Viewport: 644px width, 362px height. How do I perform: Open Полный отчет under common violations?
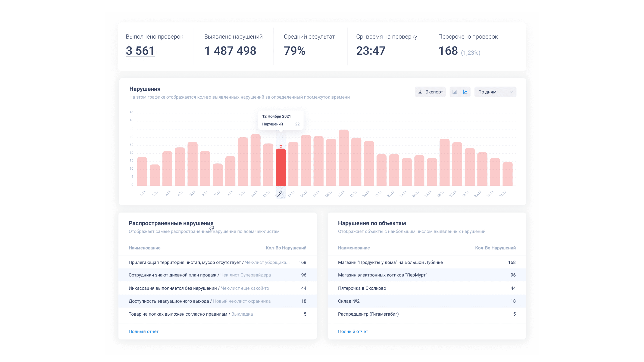click(x=144, y=331)
